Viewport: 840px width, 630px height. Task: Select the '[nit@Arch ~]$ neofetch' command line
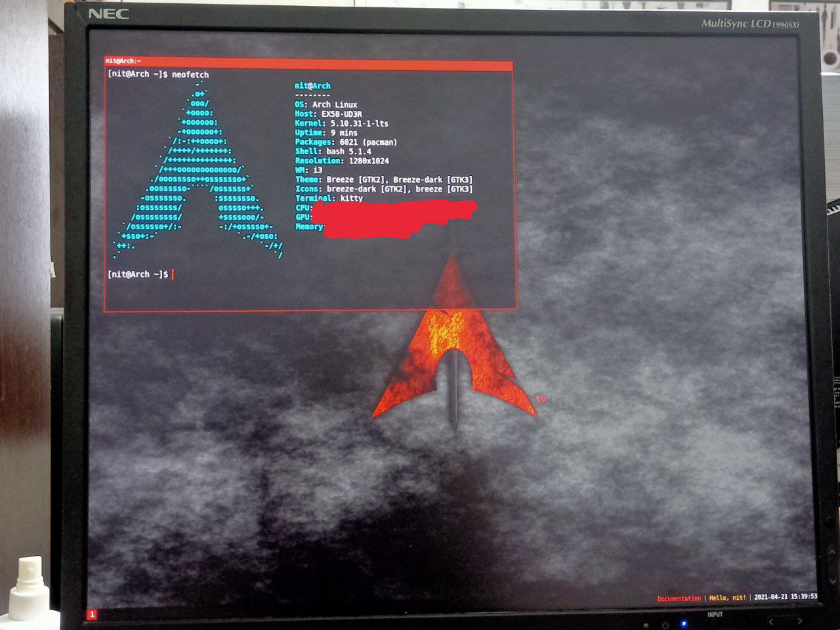pyautogui.click(x=158, y=74)
